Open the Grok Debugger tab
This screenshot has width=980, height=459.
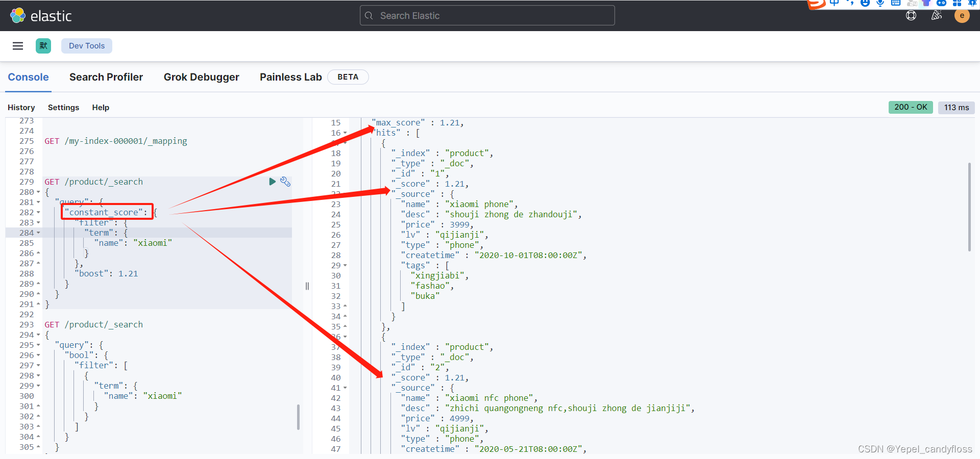tap(202, 77)
